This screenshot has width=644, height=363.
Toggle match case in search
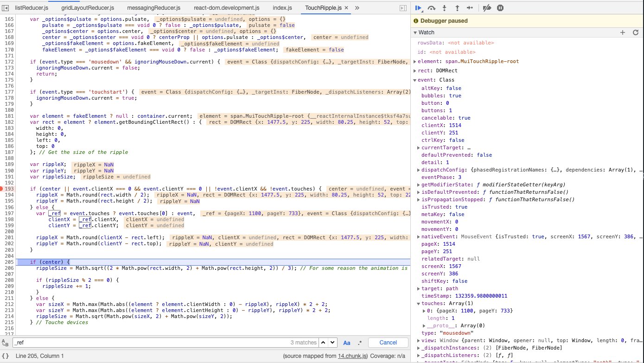(x=347, y=343)
